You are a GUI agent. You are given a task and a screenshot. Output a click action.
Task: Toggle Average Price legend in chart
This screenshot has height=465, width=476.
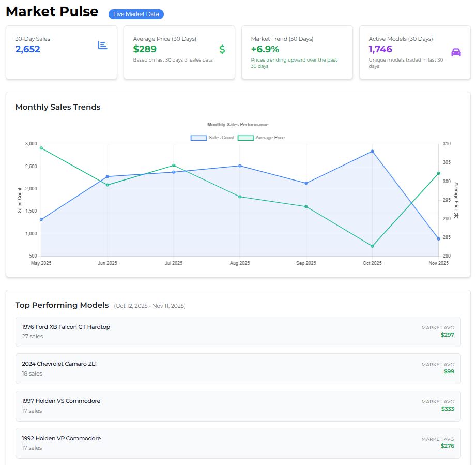pyautogui.click(x=261, y=138)
